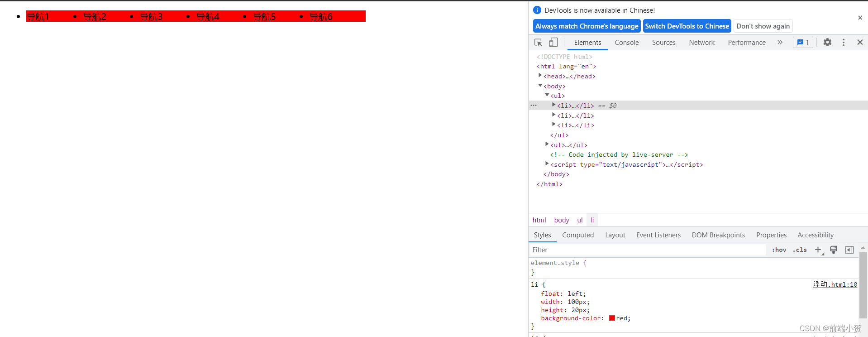The height and width of the screenshot is (337, 868).
Task: Collapse the body element node
Action: [540, 85]
